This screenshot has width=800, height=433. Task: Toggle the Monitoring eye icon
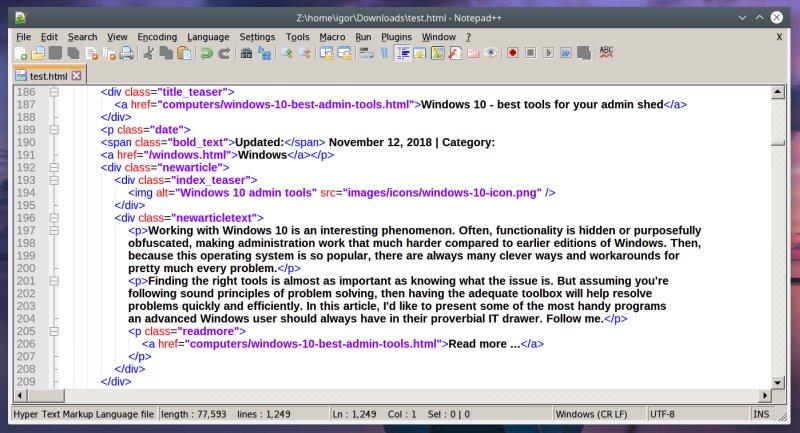coord(491,53)
